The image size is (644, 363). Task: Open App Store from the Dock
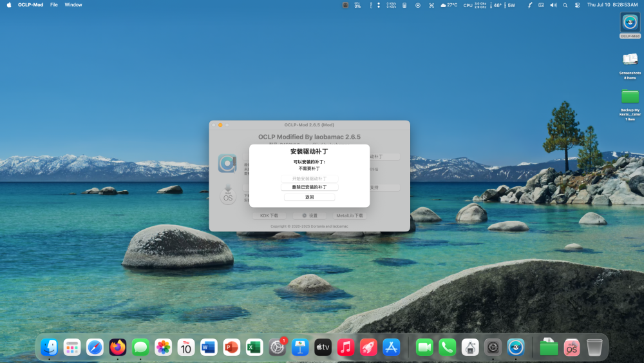391,348
